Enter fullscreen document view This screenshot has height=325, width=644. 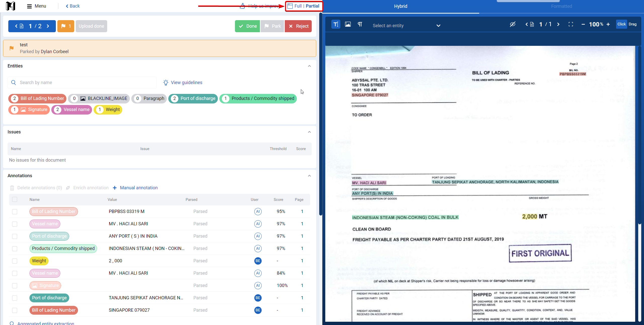click(571, 24)
